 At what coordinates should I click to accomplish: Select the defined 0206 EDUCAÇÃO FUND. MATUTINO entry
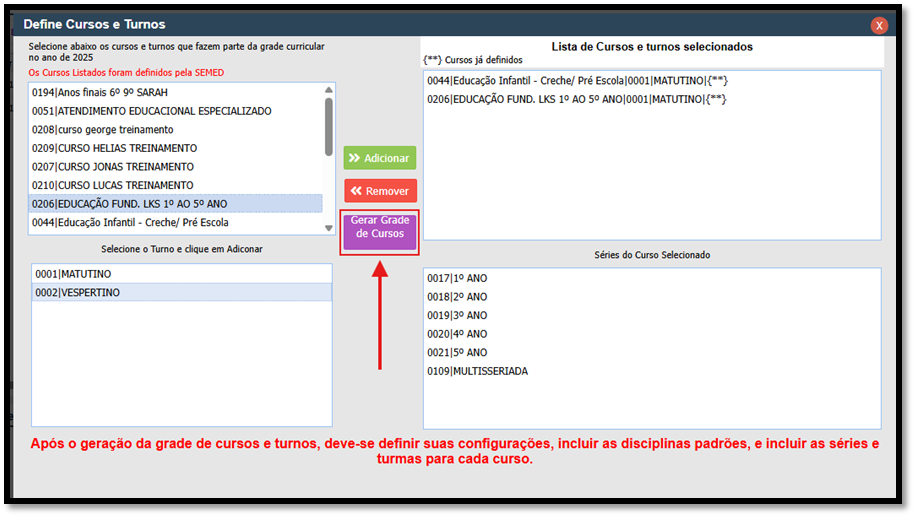pyautogui.click(x=576, y=99)
